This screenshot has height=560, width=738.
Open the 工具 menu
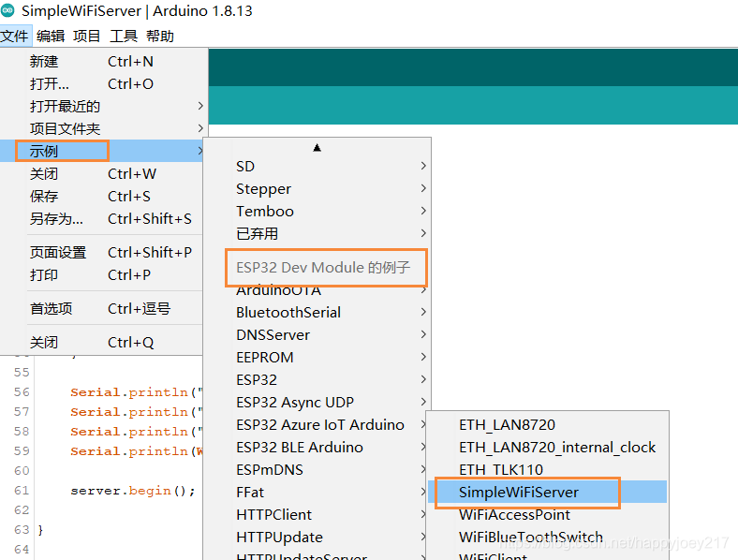(124, 37)
